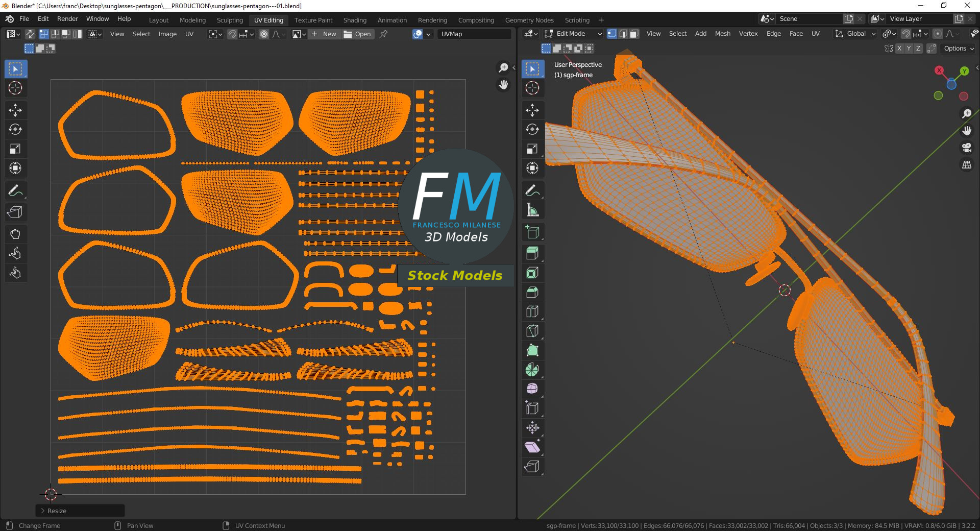This screenshot has height=531, width=980.
Task: Enable face select mode in 3D viewport
Action: point(634,34)
